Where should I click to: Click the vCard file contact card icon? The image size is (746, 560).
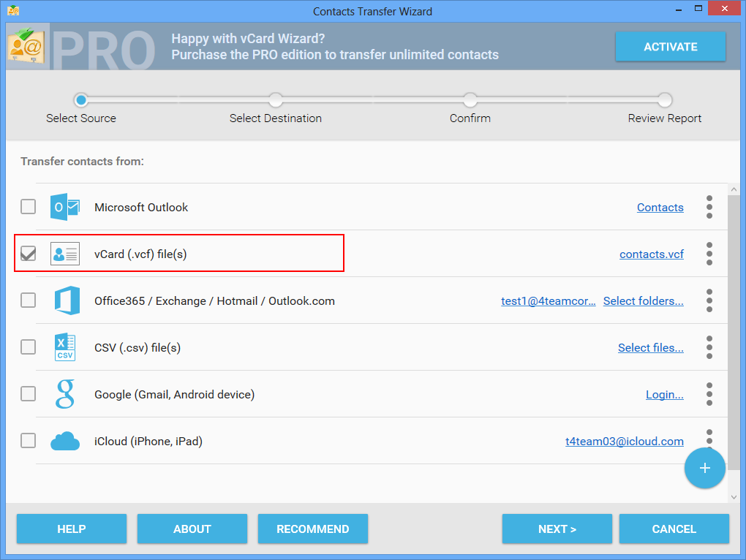tap(65, 254)
